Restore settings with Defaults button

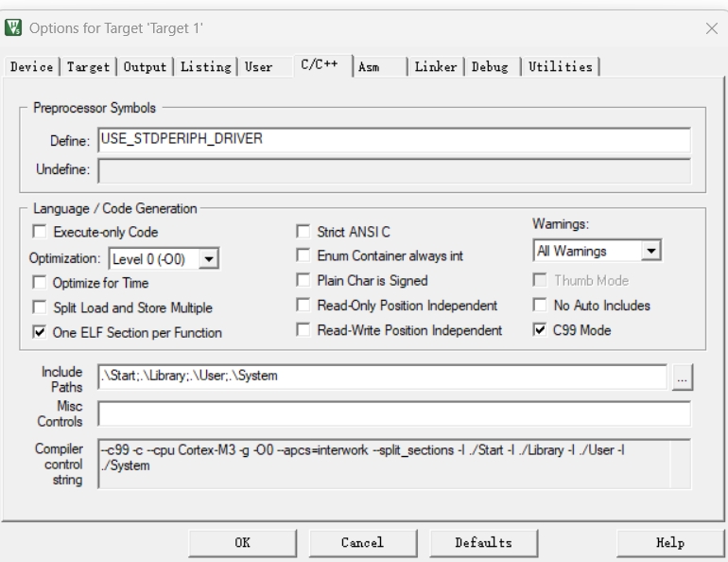[x=484, y=543]
